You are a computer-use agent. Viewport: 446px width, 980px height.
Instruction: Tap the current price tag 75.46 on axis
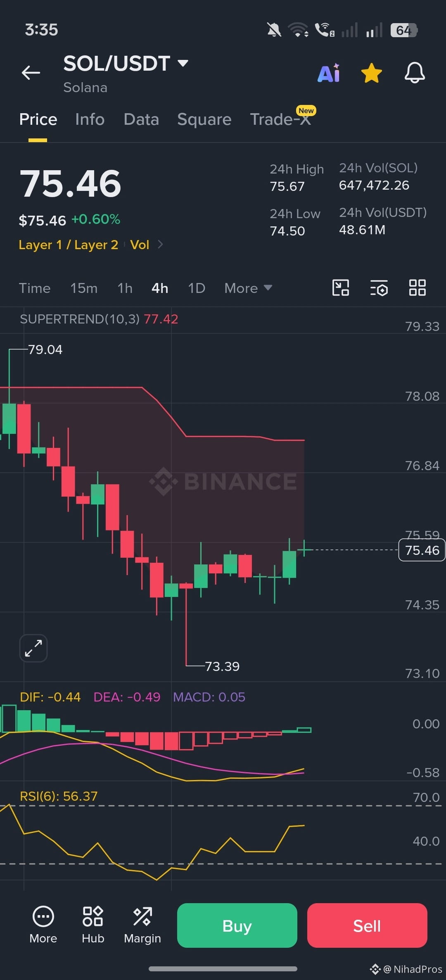tap(422, 550)
